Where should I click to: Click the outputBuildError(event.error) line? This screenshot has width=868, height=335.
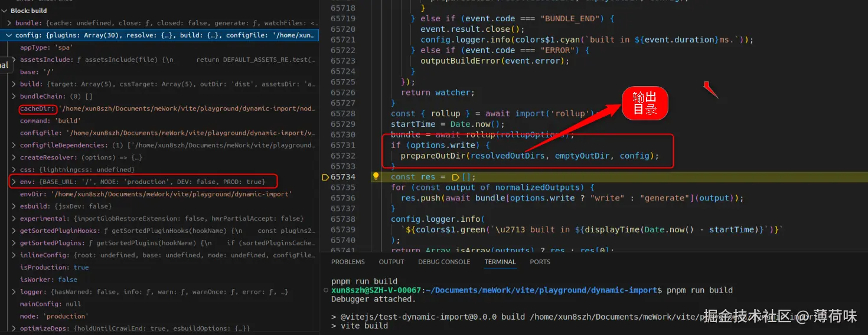tap(495, 61)
